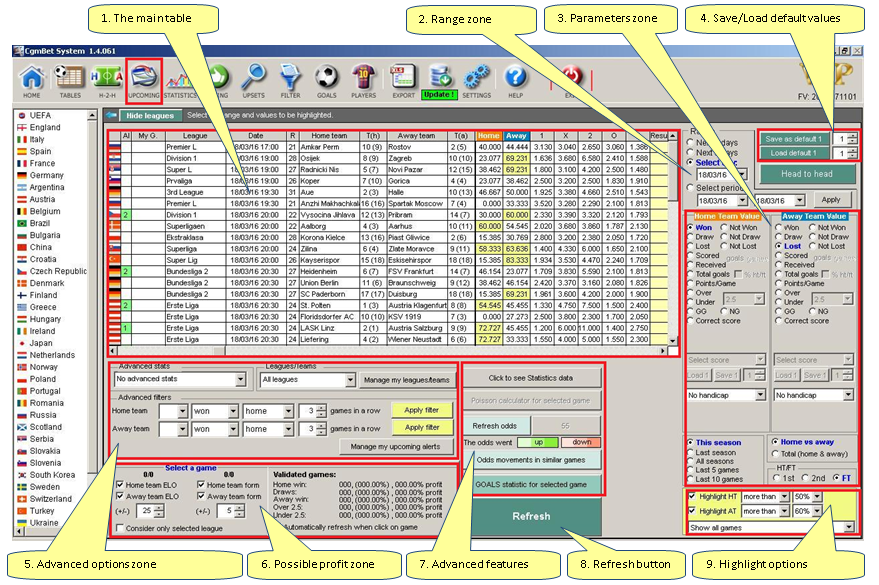Select Correct score under Away Team Value
The height and width of the screenshot is (585, 879).
(779, 321)
